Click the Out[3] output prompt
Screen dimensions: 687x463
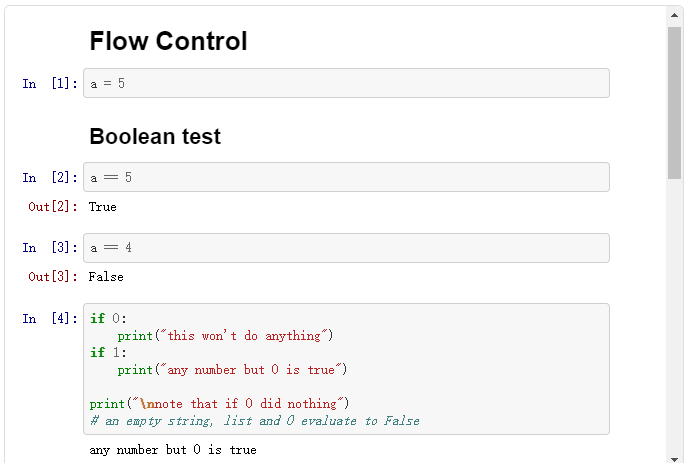tap(53, 277)
